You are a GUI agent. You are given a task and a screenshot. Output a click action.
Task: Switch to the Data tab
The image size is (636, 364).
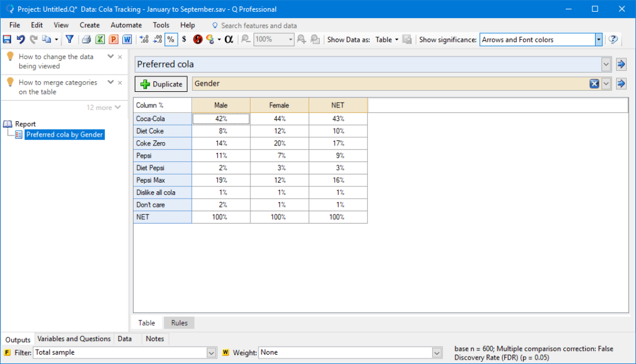click(x=124, y=339)
